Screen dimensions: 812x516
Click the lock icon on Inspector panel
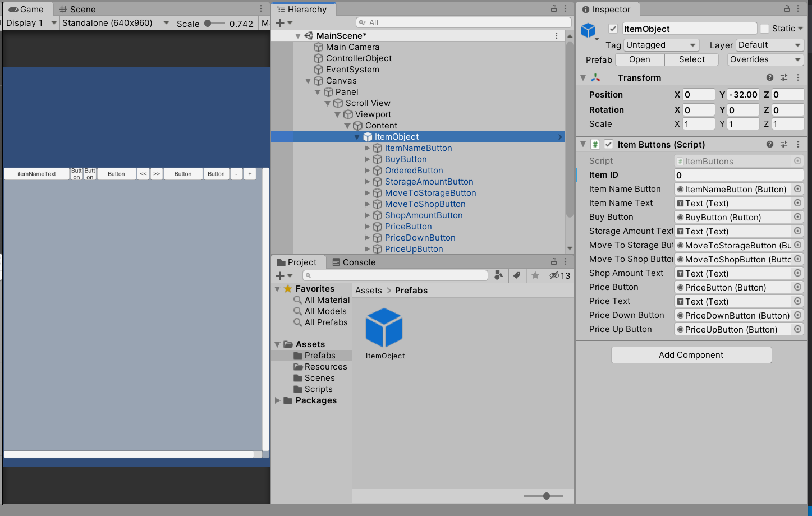(787, 9)
